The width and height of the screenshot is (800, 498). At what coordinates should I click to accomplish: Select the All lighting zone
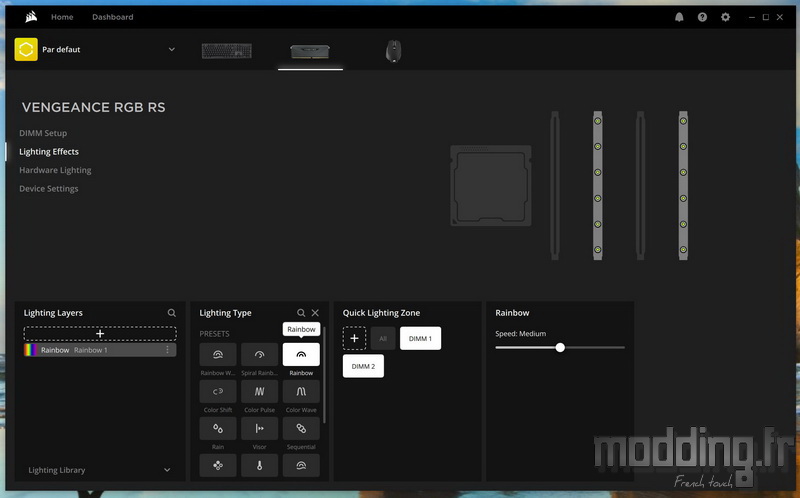tap(383, 338)
